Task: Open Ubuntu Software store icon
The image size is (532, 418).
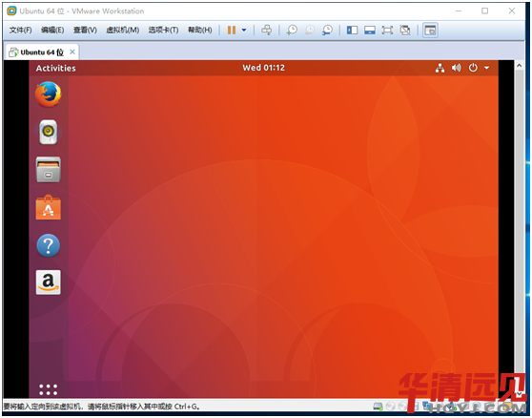Action: coord(49,207)
